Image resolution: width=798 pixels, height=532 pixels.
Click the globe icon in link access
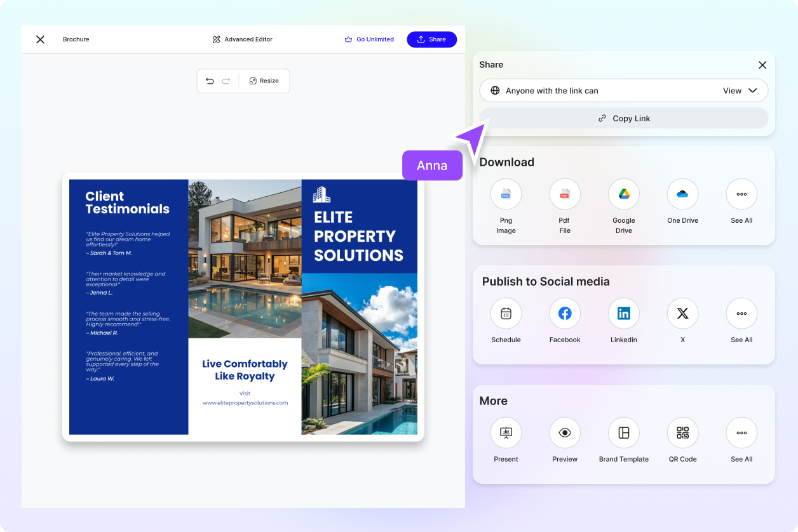pyautogui.click(x=495, y=91)
